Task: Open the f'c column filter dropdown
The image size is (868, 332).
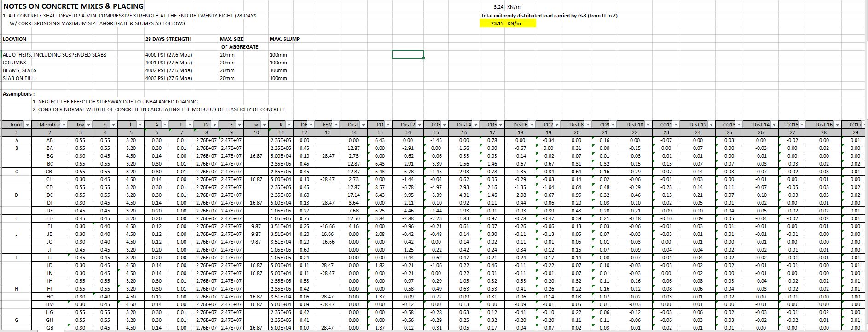Action: click(x=214, y=125)
